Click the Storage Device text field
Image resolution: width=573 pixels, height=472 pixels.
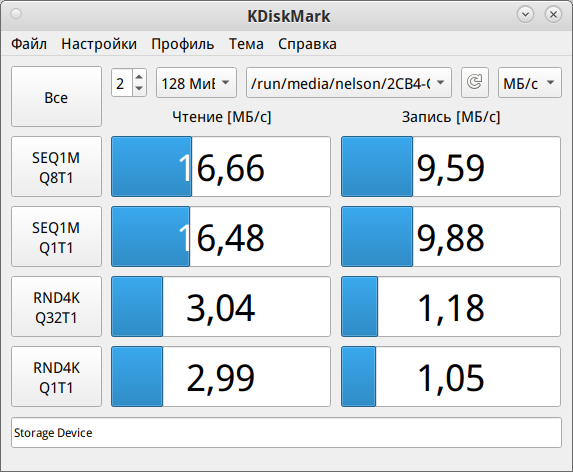pos(286,433)
